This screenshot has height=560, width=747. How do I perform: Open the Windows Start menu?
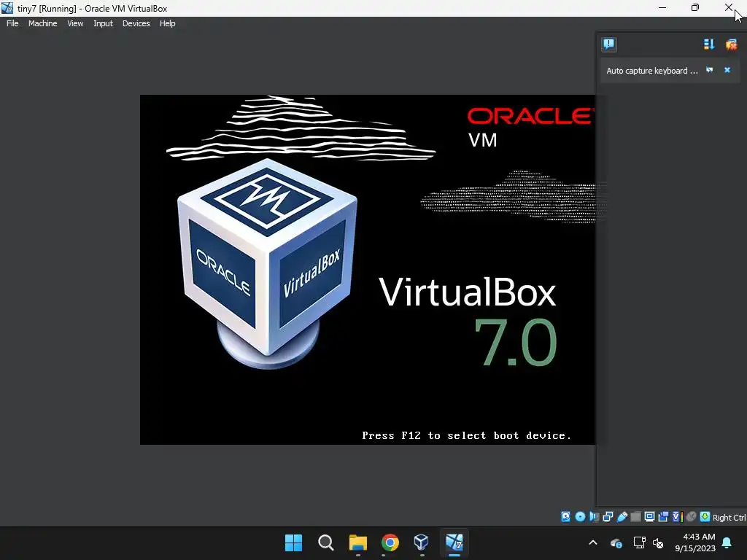(293, 542)
